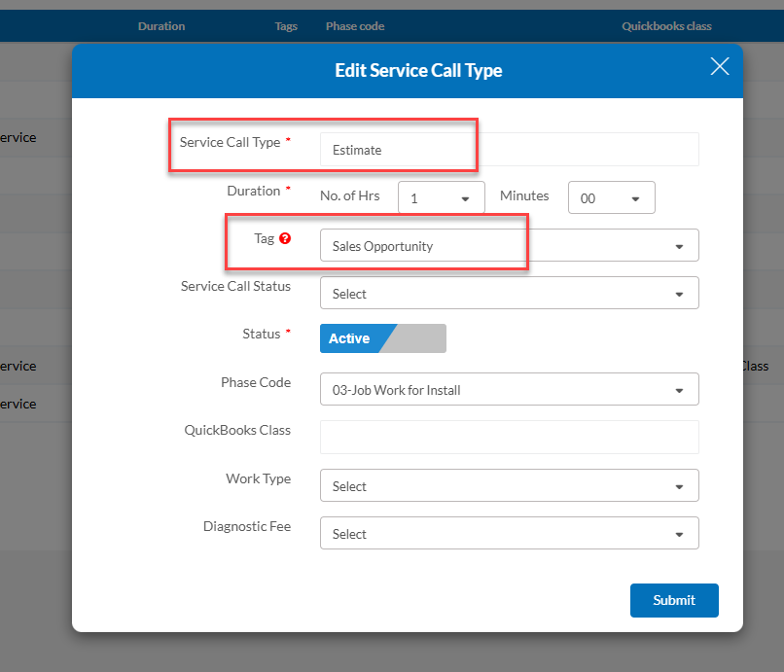Toggle the Active status switch
This screenshot has width=784, height=672.
point(382,338)
